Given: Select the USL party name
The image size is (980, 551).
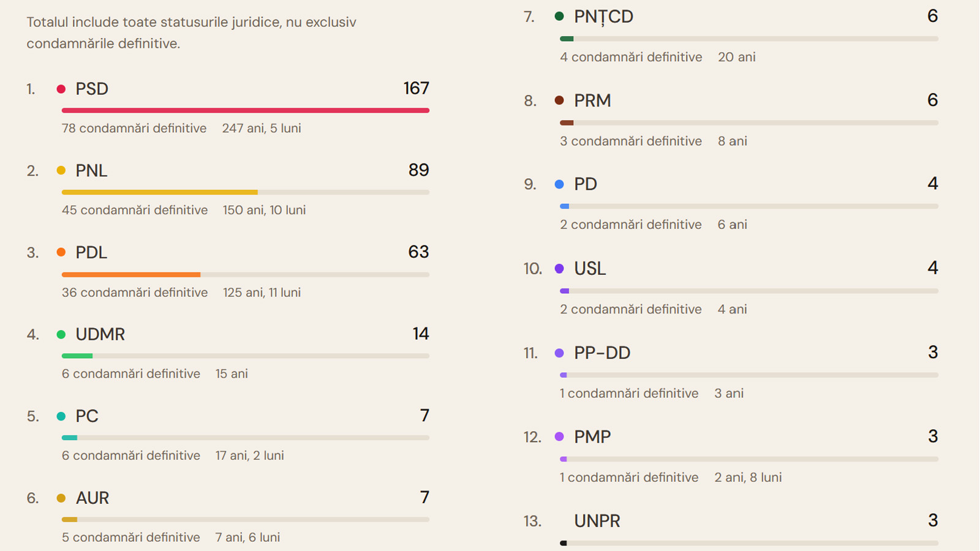Looking at the screenshot, I should (590, 269).
